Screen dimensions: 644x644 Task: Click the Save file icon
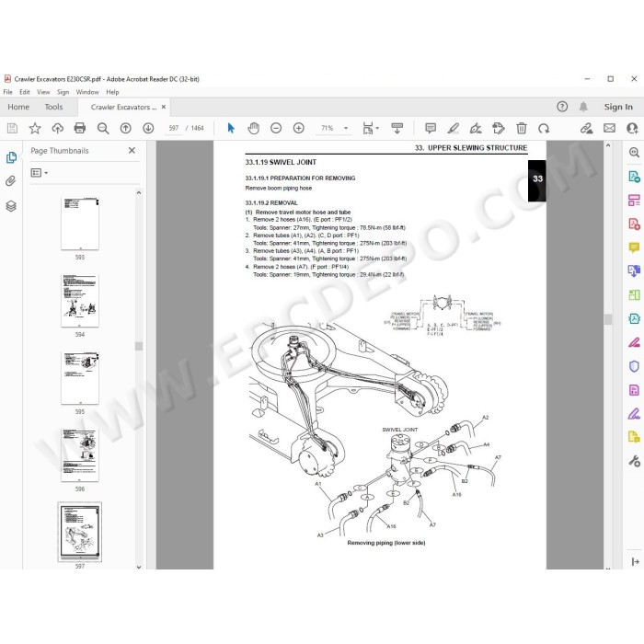(12, 129)
